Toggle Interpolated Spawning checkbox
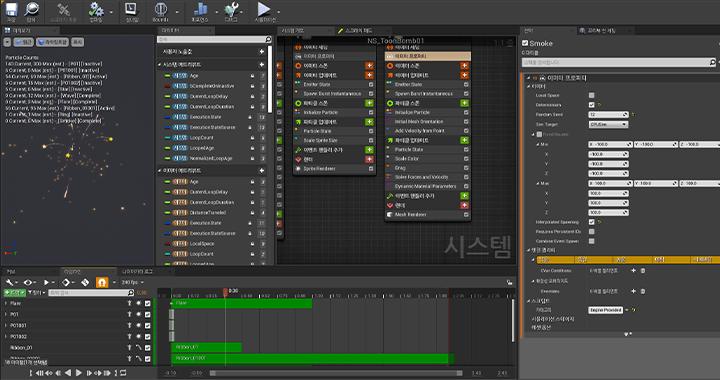The width and height of the screenshot is (720, 380). [x=591, y=222]
